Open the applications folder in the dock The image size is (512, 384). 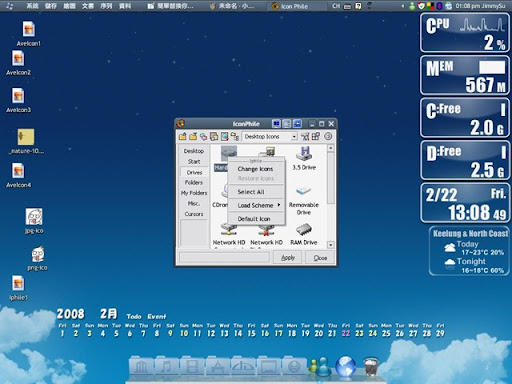[x=218, y=367]
